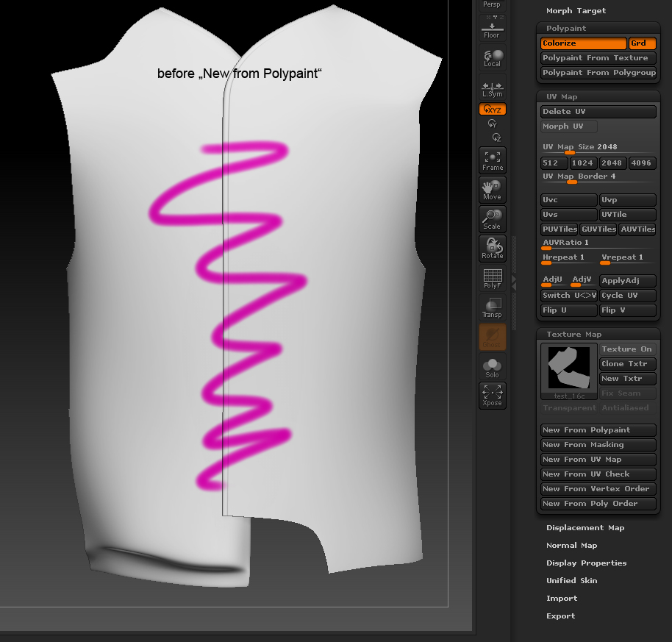Toggle the Persp perspective button

click(492, 5)
